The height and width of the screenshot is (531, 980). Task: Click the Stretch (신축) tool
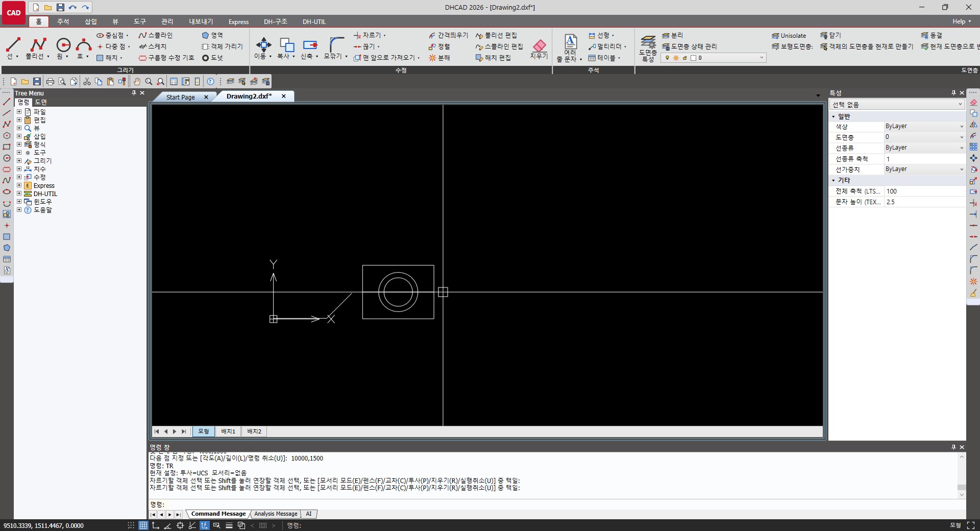(x=309, y=48)
